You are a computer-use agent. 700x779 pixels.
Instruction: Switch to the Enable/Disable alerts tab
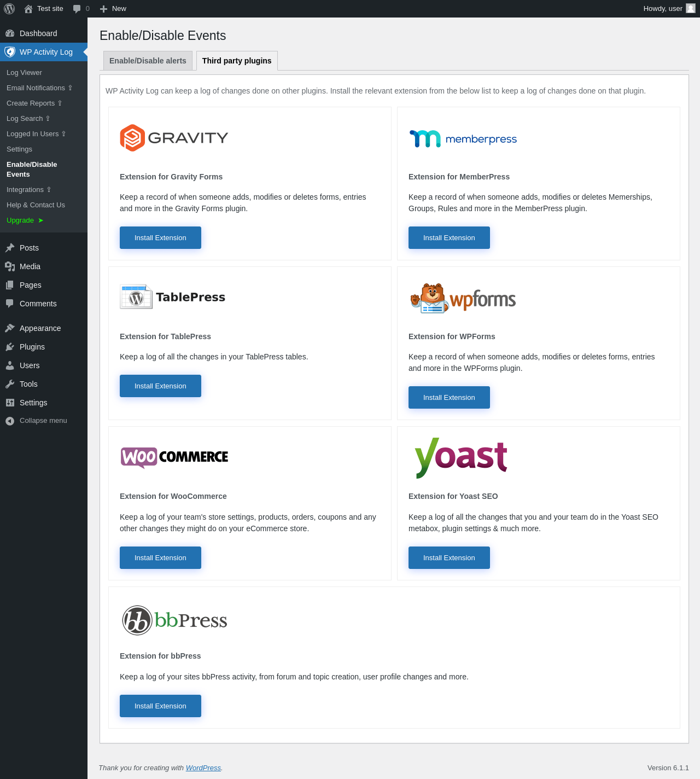[x=148, y=61]
